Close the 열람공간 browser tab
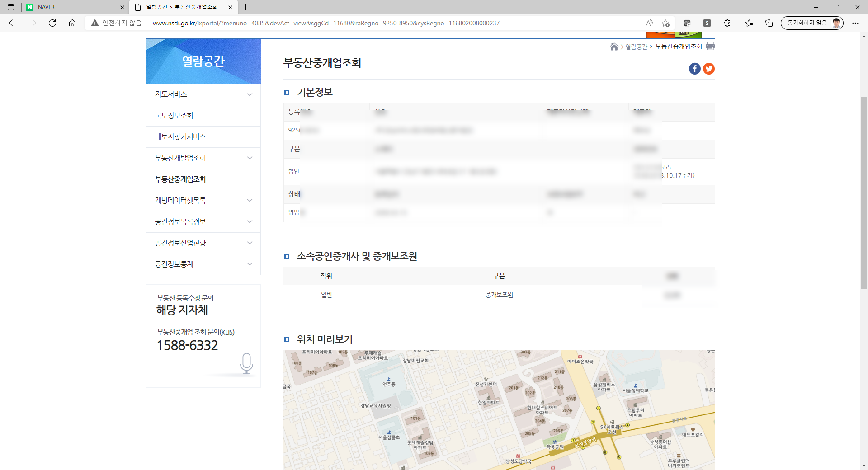The width and height of the screenshot is (868, 470). (x=230, y=7)
